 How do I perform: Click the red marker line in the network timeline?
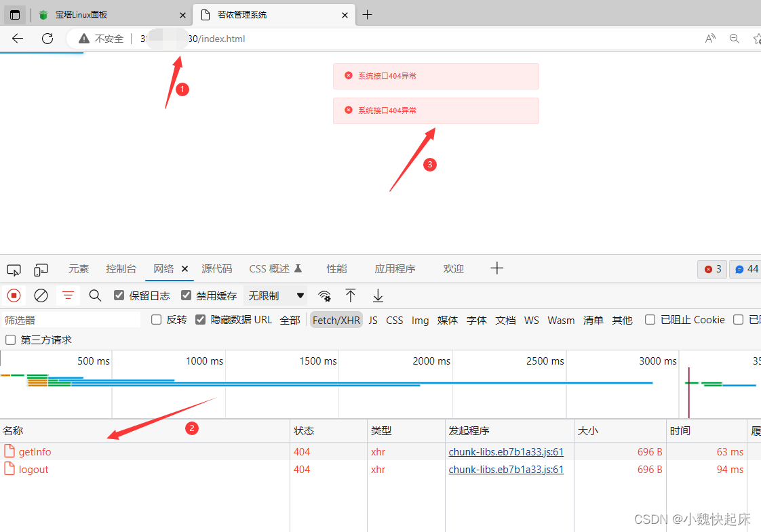coord(688,393)
